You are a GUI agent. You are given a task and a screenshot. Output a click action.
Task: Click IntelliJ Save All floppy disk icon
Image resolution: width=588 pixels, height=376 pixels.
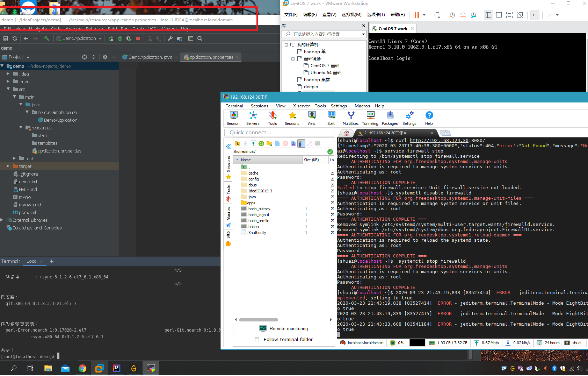coord(6,38)
